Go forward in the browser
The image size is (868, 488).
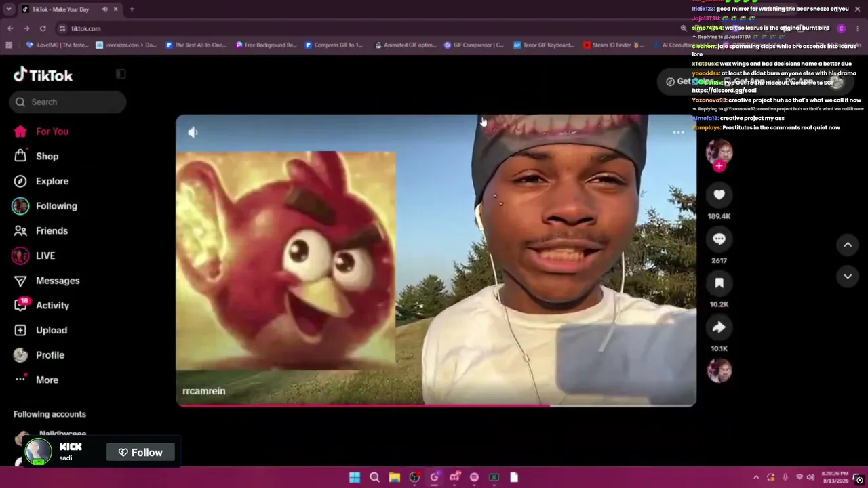tap(26, 28)
